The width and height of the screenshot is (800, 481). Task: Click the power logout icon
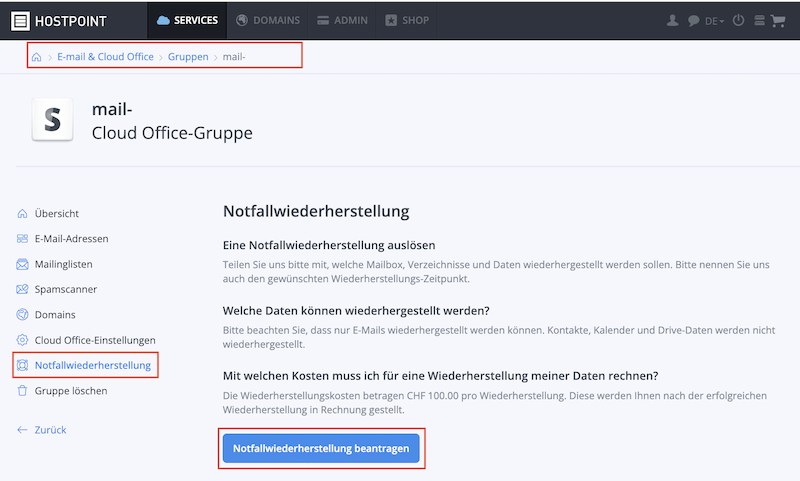pyautogui.click(x=738, y=20)
